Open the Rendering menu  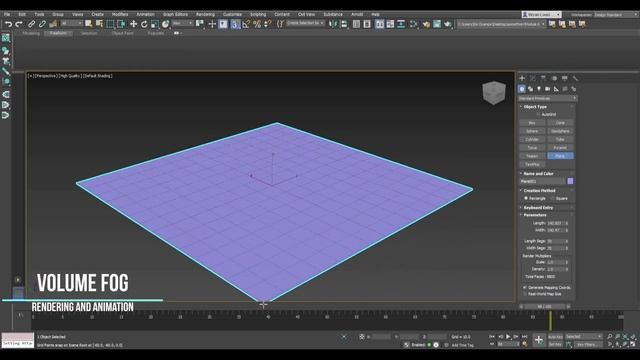205,14
